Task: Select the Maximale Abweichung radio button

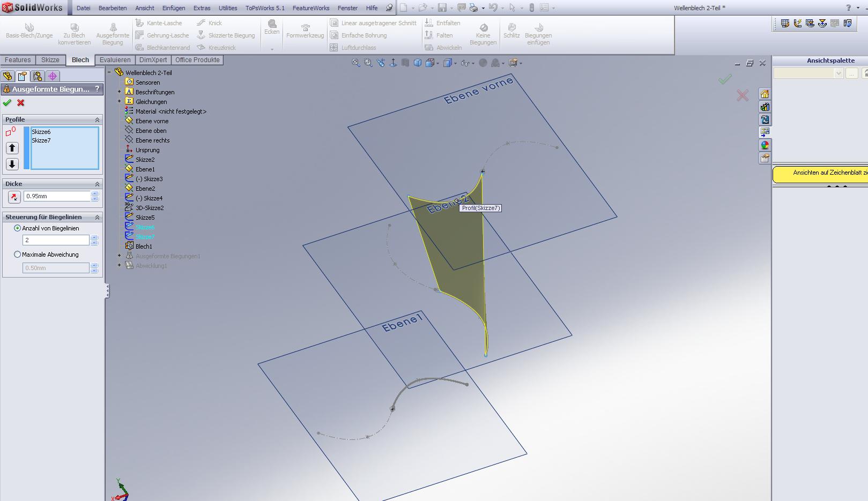Action: pyautogui.click(x=18, y=255)
